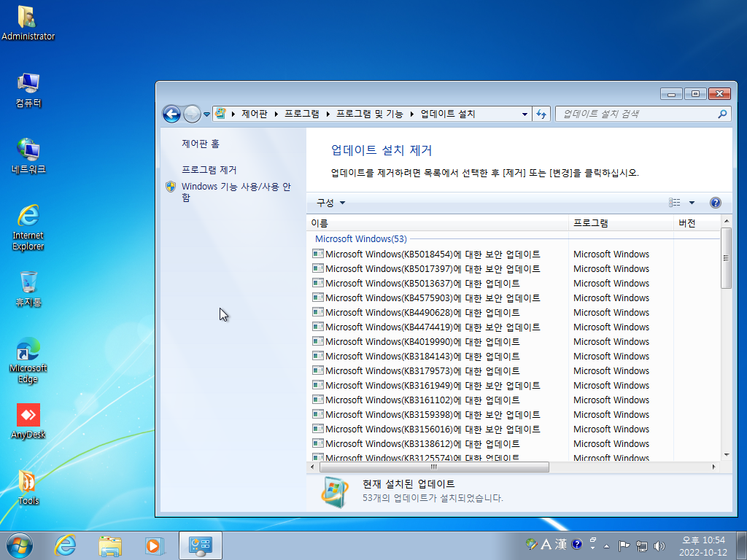This screenshot has width=747, height=560.
Task: Open the 제어판 홈 link
Action: [201, 144]
